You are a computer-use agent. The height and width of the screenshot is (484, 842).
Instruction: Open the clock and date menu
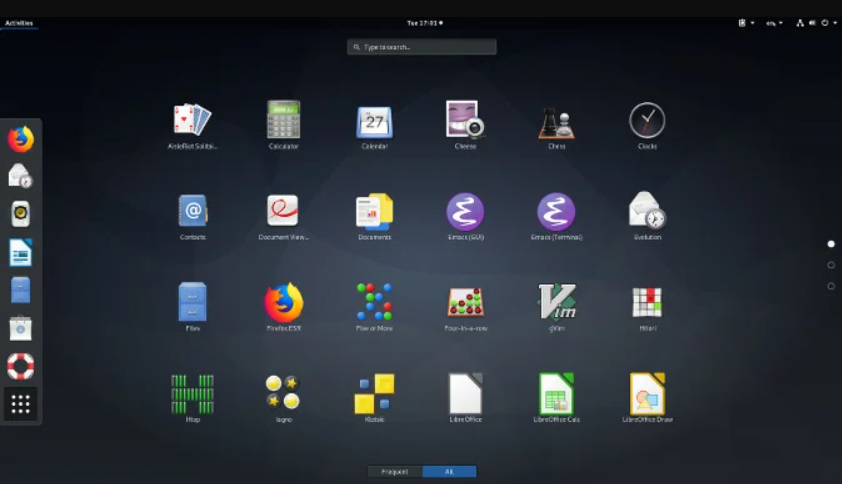click(x=424, y=23)
